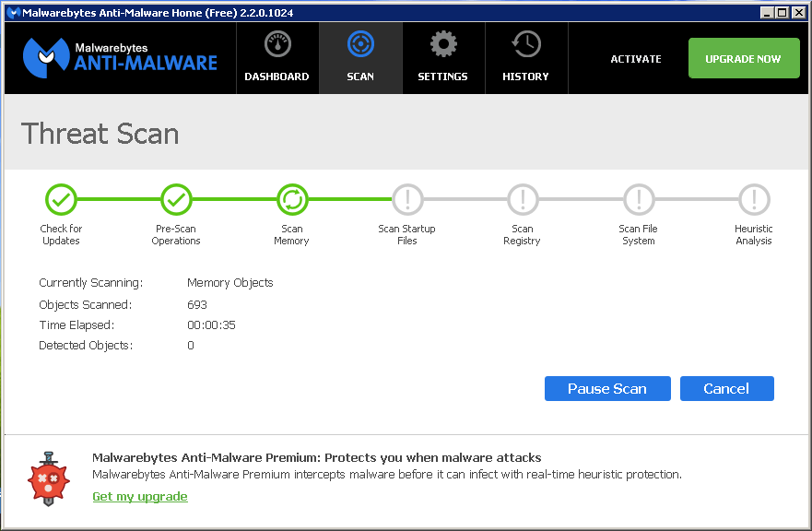This screenshot has width=812, height=531.
Task: Click the title bar Malwarebytes app icon
Action: tap(14, 12)
